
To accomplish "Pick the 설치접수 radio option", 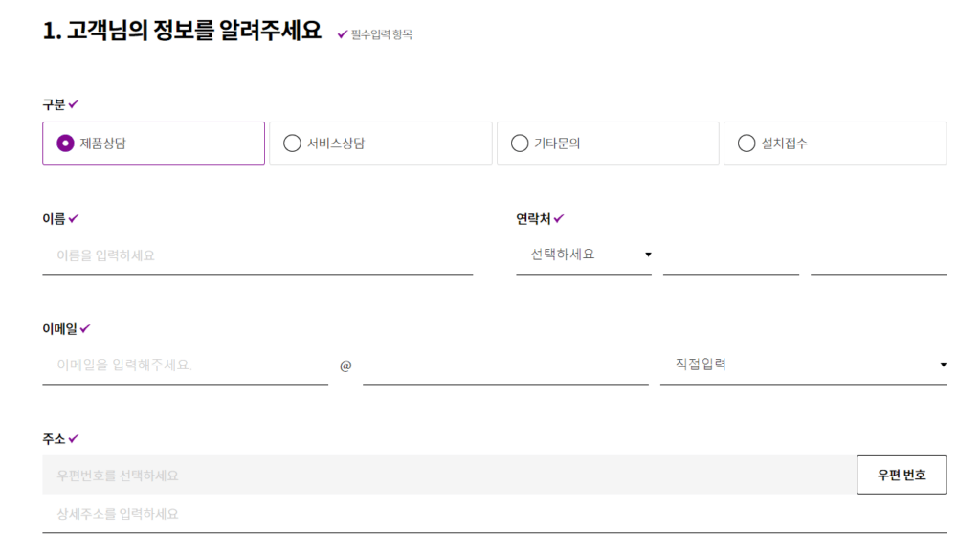I will (746, 144).
